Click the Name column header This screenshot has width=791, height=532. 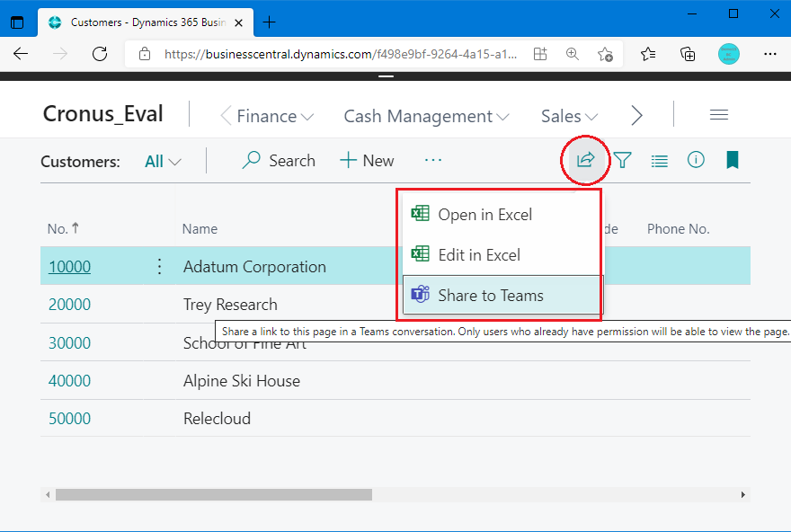(x=200, y=229)
